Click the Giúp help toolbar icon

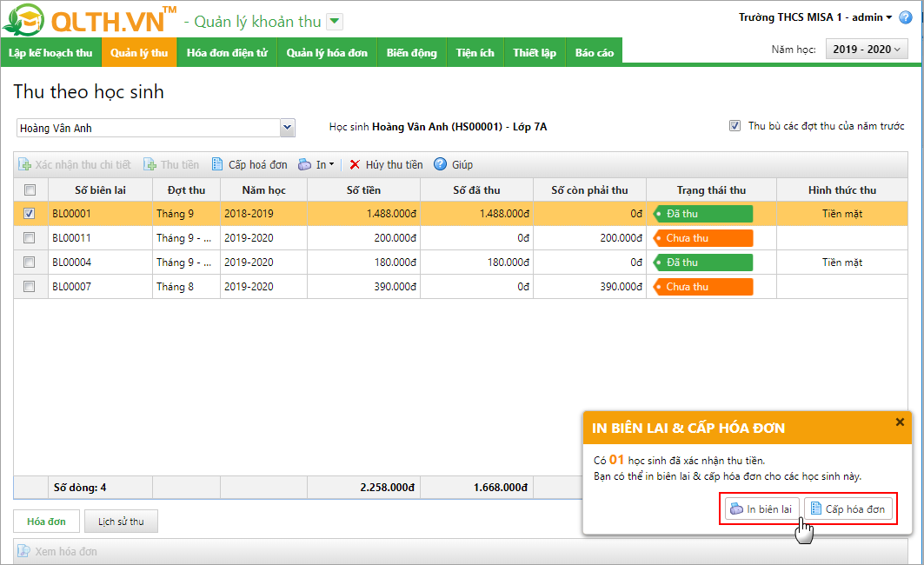pyautogui.click(x=441, y=164)
